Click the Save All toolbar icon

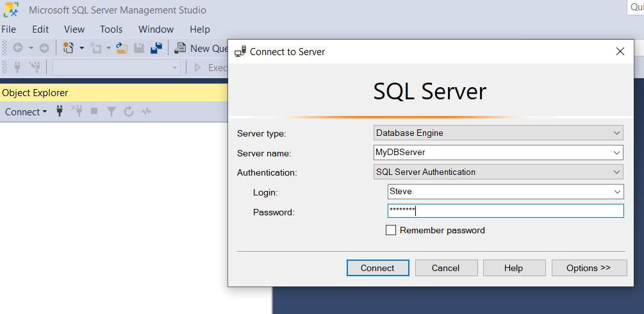pyautogui.click(x=156, y=48)
